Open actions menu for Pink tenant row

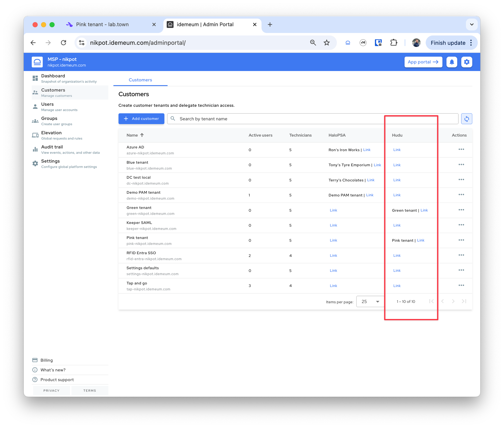pos(461,240)
